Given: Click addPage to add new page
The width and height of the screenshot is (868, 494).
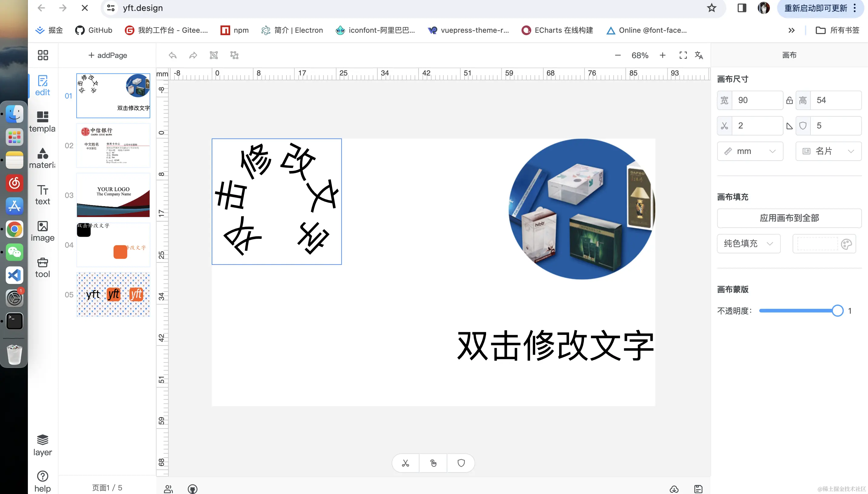Looking at the screenshot, I should coord(108,55).
